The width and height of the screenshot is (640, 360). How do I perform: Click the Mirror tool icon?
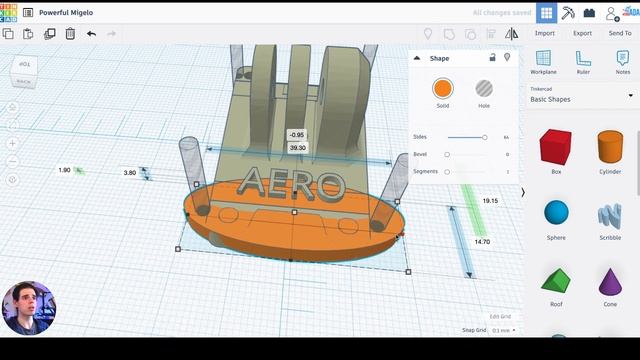click(x=511, y=34)
